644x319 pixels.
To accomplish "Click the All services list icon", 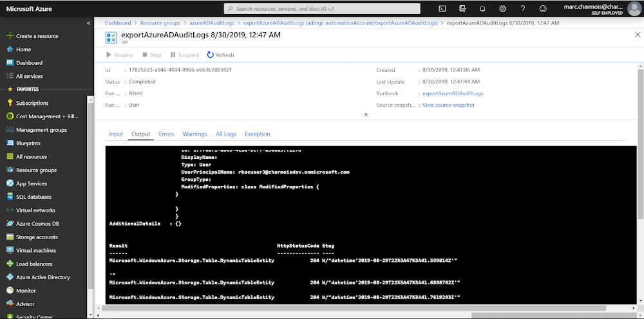I will pos(10,77).
